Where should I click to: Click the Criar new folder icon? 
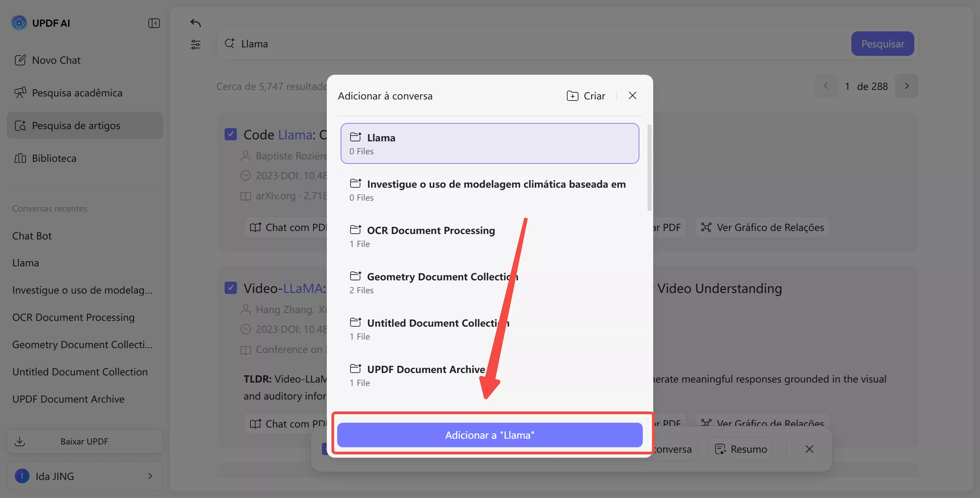(x=572, y=96)
